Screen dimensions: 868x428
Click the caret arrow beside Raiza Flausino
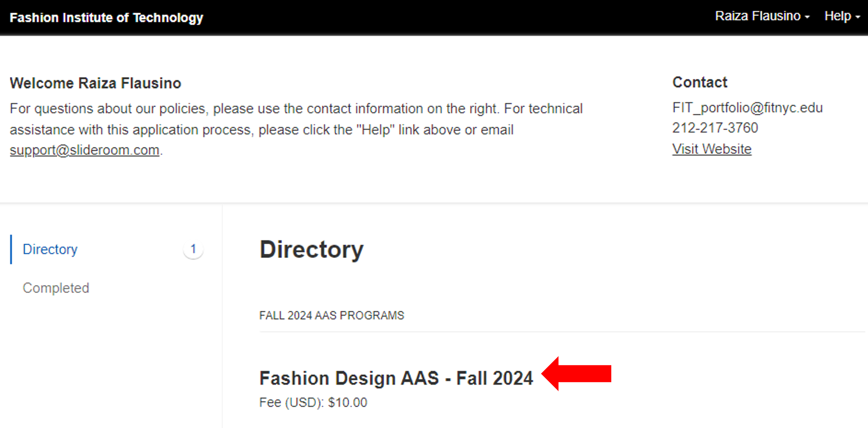(x=807, y=17)
